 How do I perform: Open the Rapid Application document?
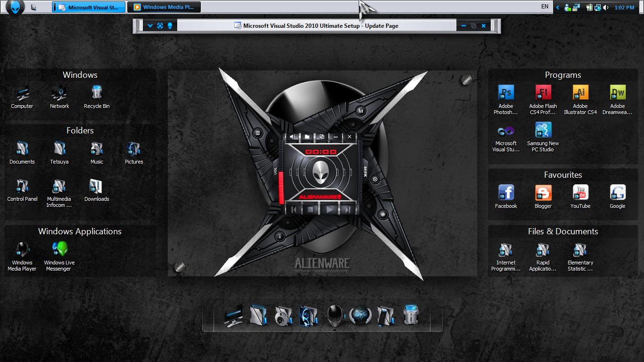(543, 257)
